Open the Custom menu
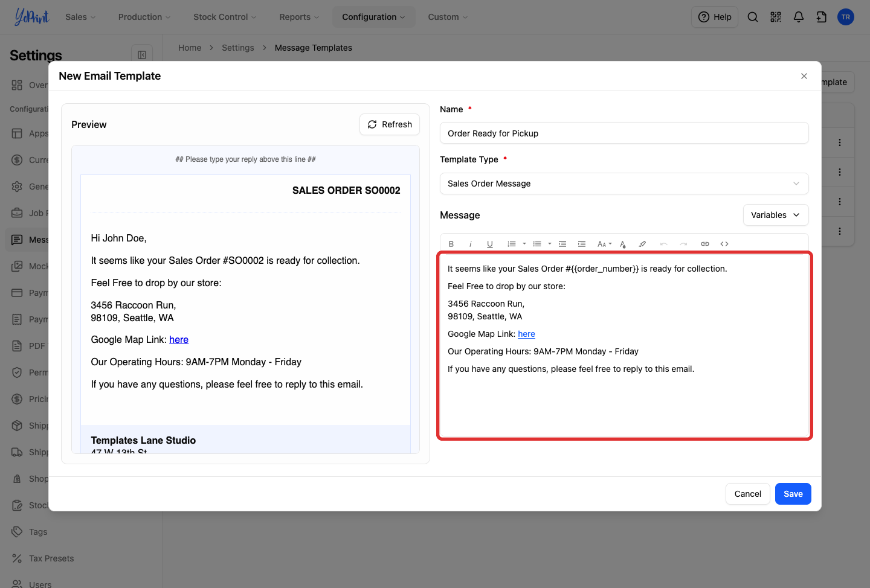Screen dimensions: 870x588 click(448, 17)
